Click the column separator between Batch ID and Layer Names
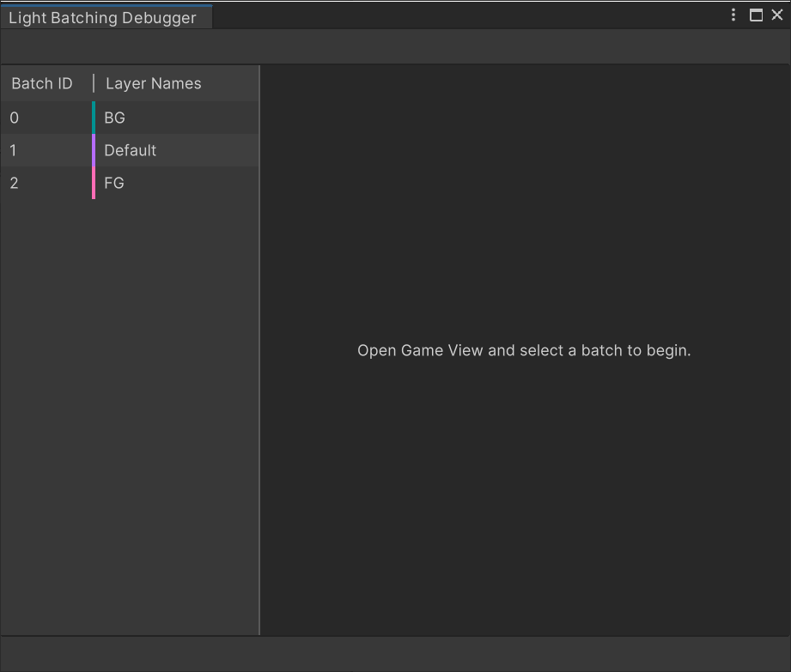Image resolution: width=791 pixels, height=672 pixels. [94, 83]
